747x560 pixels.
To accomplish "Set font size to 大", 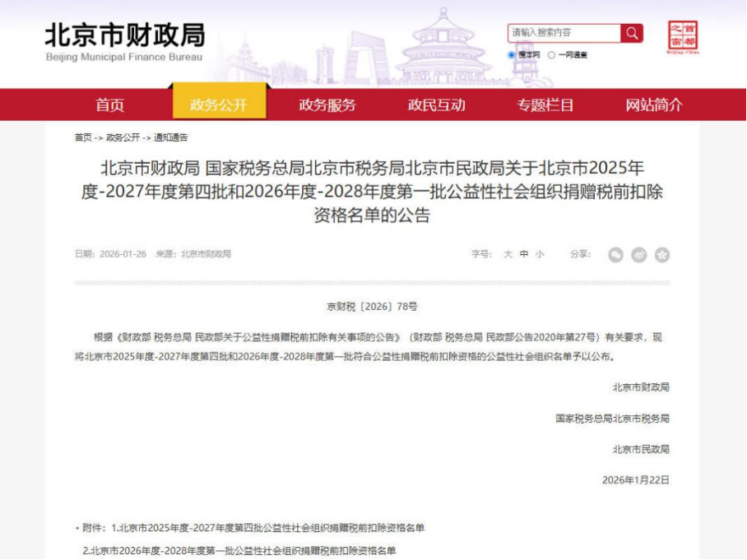I will tap(508, 254).
